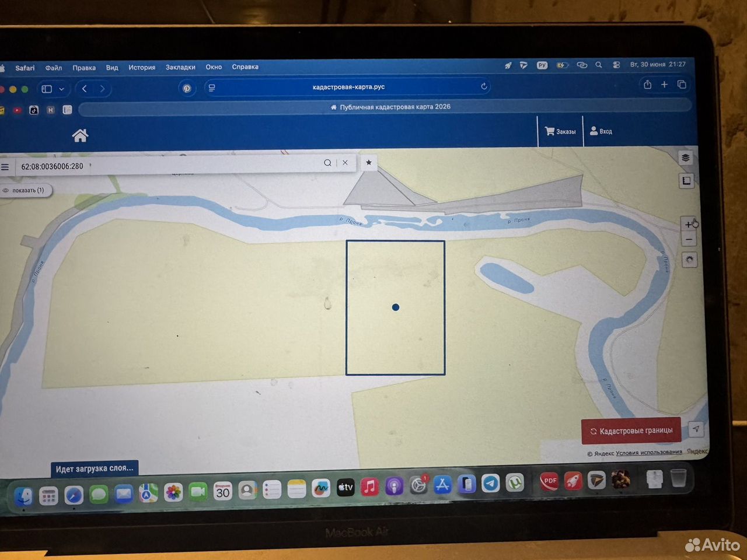
Task: Zoom out on the map
Action: pyautogui.click(x=689, y=239)
